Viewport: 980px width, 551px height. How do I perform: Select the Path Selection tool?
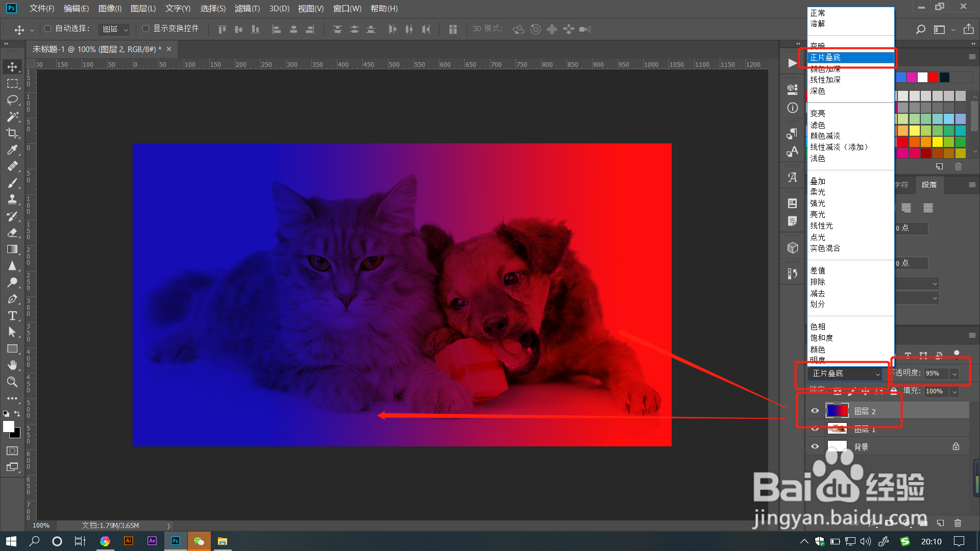(12, 332)
